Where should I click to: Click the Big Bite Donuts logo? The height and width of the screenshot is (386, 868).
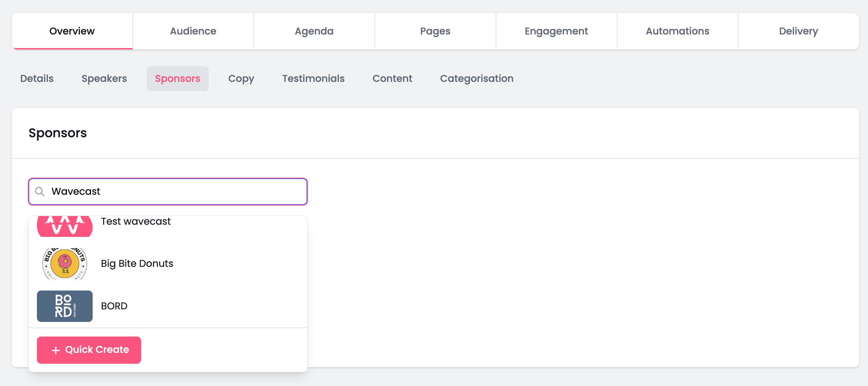[x=65, y=263]
